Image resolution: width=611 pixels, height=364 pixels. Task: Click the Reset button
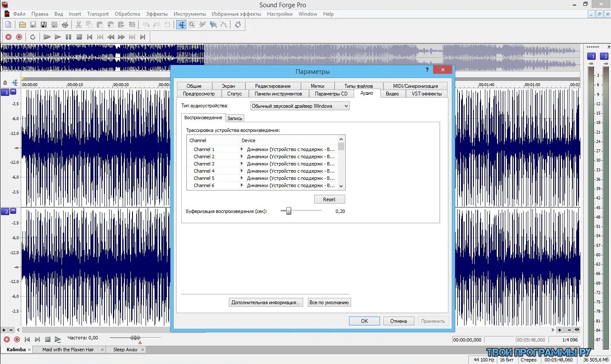(x=329, y=199)
